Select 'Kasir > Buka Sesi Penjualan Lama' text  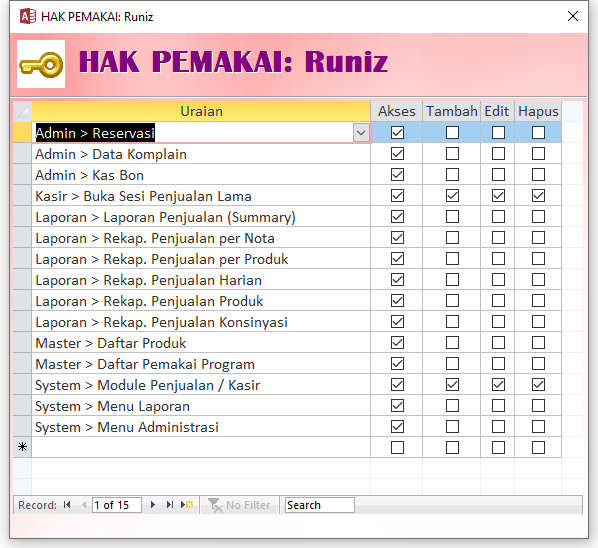pyautogui.click(x=143, y=196)
